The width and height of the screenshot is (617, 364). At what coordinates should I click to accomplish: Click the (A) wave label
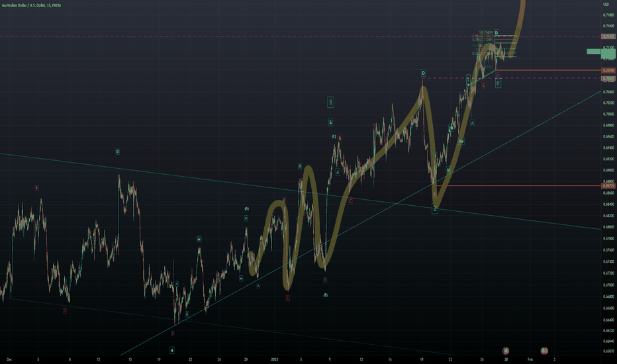coord(247,208)
